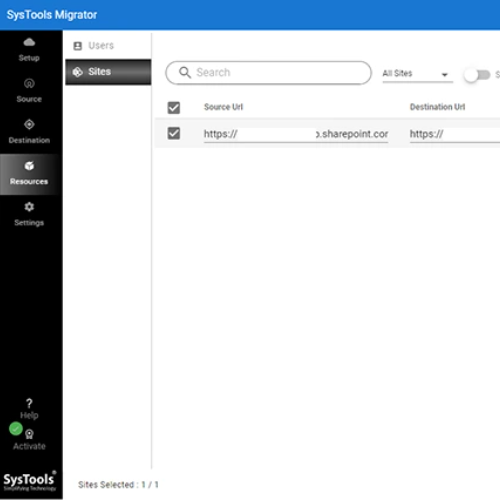Select the Resources cube icon
500x500 pixels.
[29, 166]
